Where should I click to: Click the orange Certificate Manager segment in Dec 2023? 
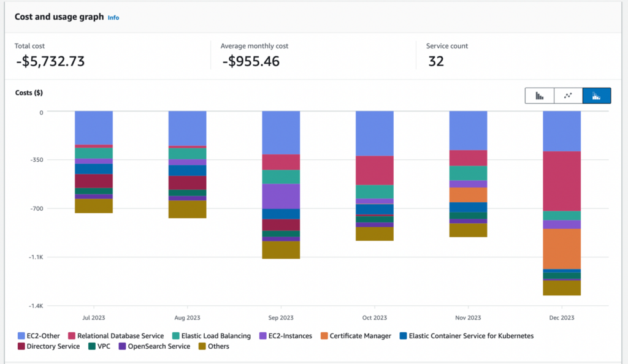(x=561, y=249)
